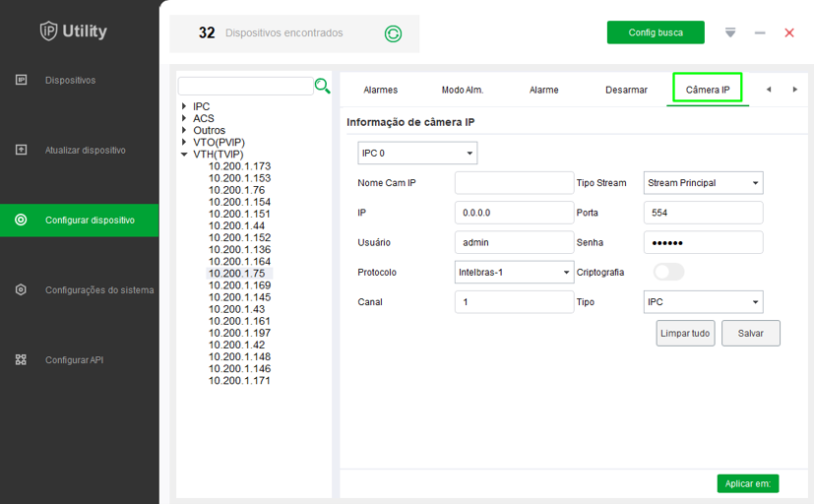Screen dimensions: 814x504
Task: Click Atualizar dispositivo sidebar icon
Action: (21, 150)
